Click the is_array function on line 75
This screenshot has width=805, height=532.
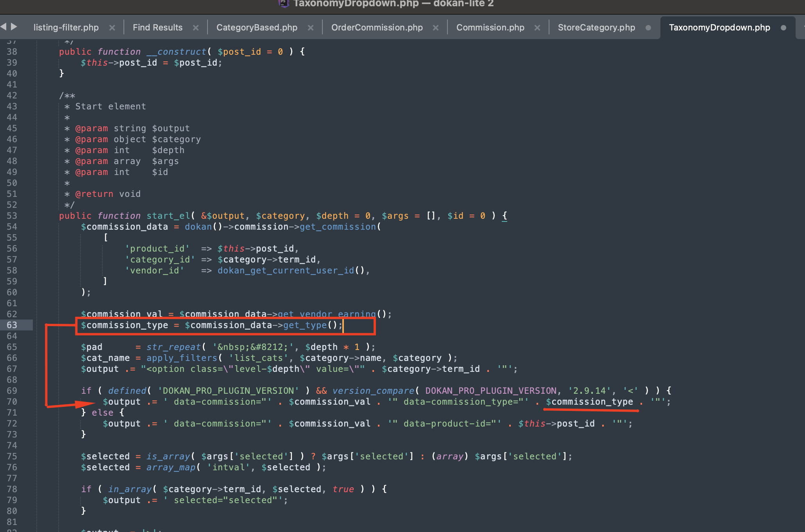(168, 456)
